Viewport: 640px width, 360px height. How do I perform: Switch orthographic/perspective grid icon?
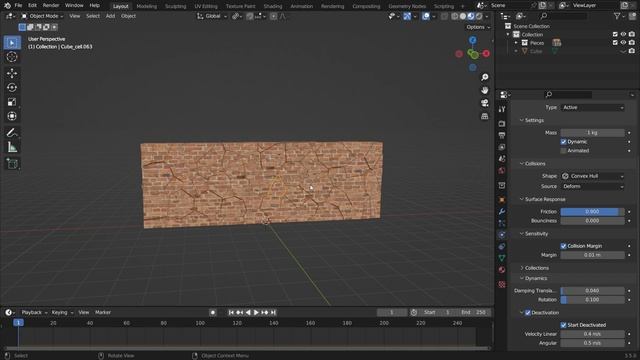coord(484,116)
